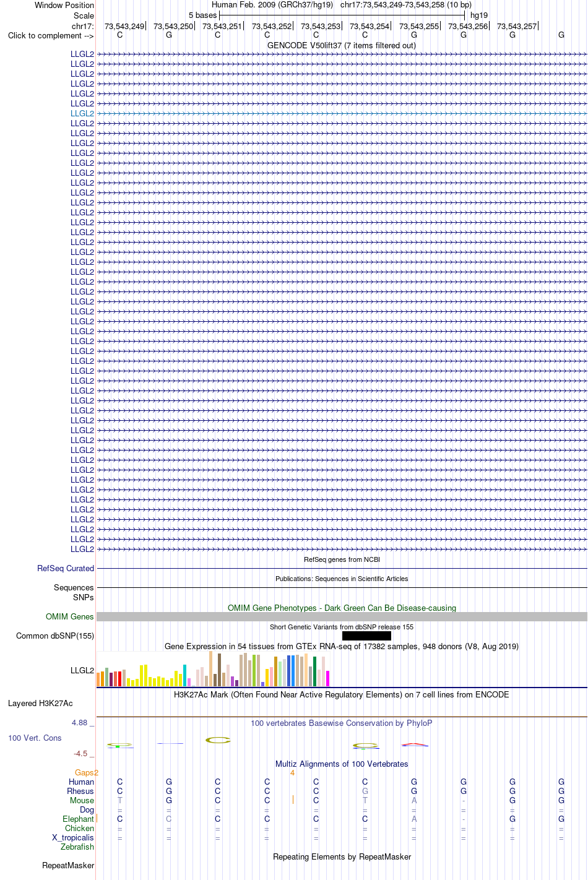The image size is (588, 880).
Task: Click the magenta bar in GTEx chart
Action: pyautogui.click(x=327, y=679)
